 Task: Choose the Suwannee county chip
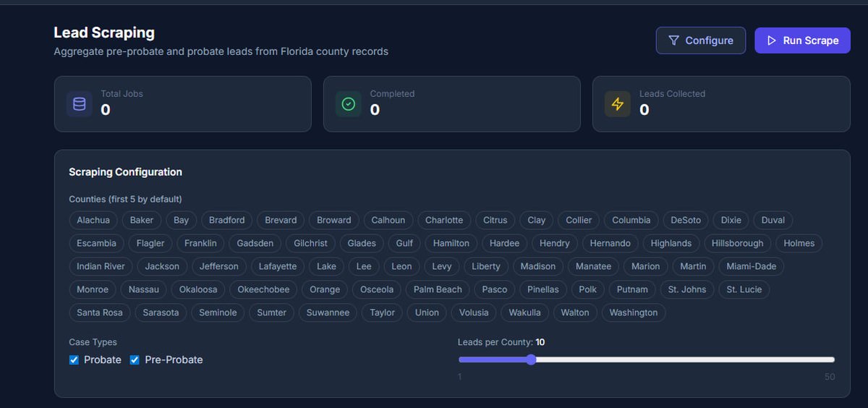pyautogui.click(x=328, y=313)
